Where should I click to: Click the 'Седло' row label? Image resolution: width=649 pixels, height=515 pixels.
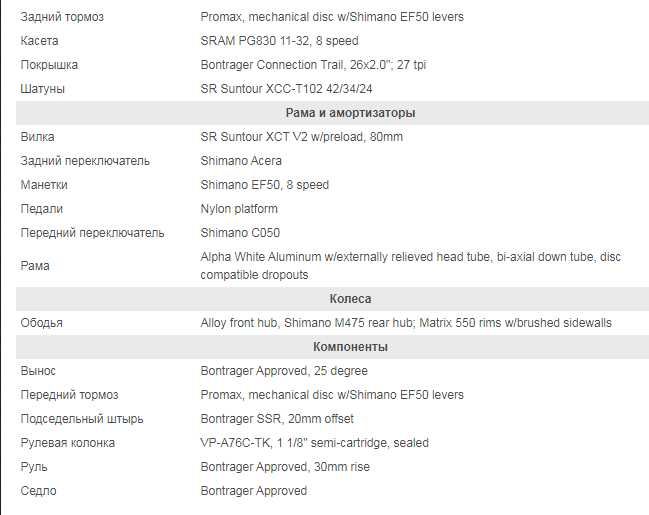click(39, 491)
